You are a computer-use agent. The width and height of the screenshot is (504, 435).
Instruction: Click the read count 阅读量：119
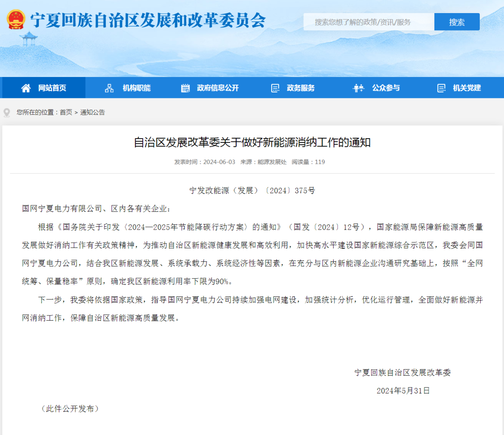pos(308,162)
